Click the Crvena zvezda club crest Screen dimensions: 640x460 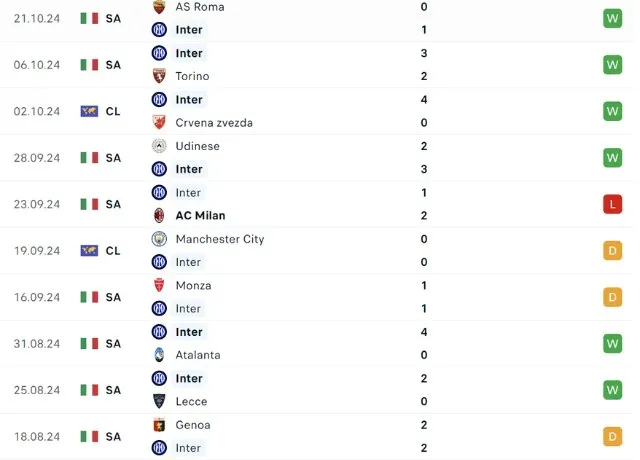point(158,123)
